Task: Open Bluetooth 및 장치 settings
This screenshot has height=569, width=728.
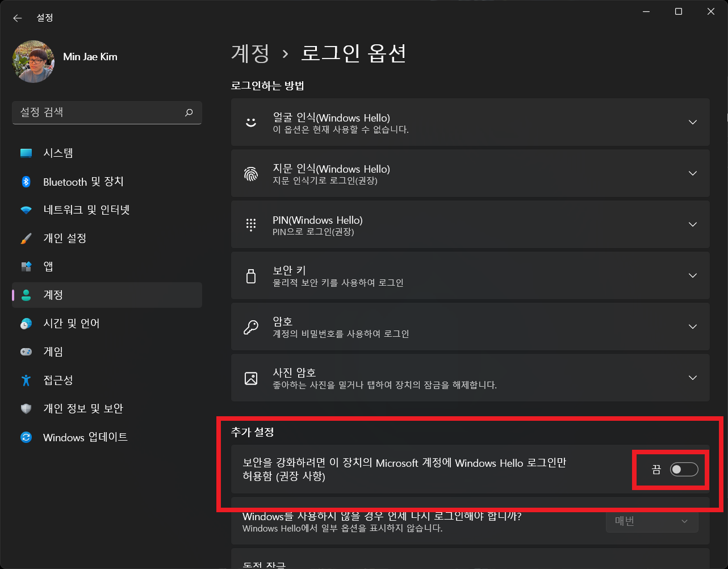Action: 107,182
